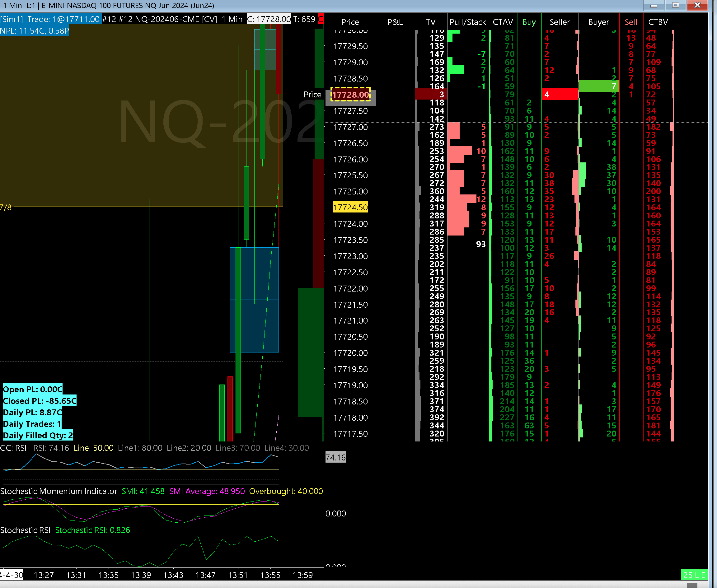This screenshot has height=588, width=717.
Task: Click the NPL profit readout label
Action: pos(35,31)
